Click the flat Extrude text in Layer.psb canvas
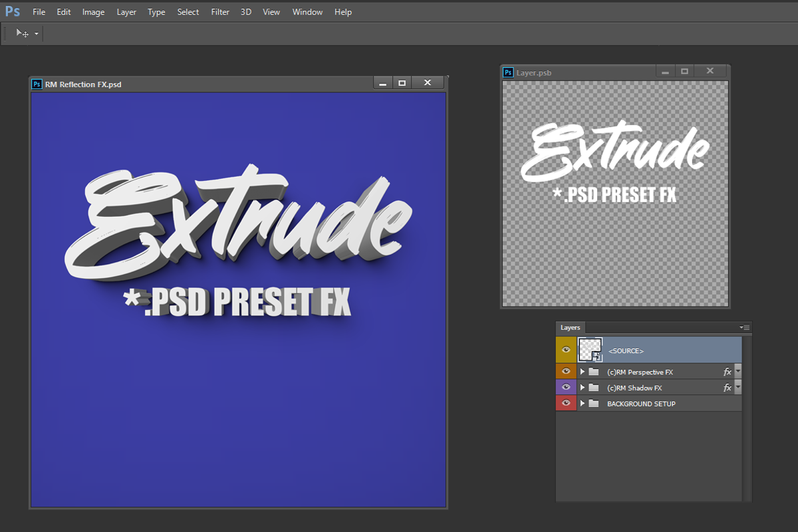The width and height of the screenshot is (798, 532). click(x=615, y=153)
